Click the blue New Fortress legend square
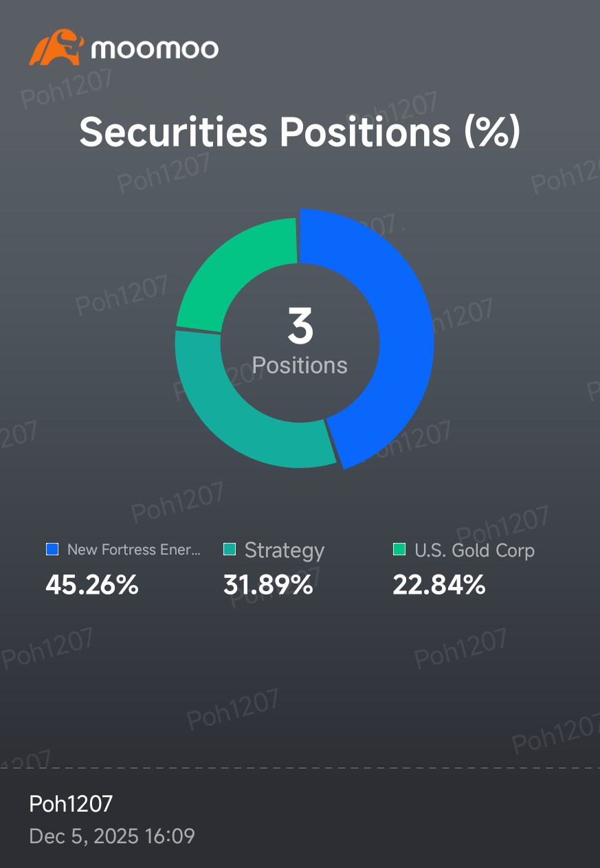 click(x=52, y=549)
